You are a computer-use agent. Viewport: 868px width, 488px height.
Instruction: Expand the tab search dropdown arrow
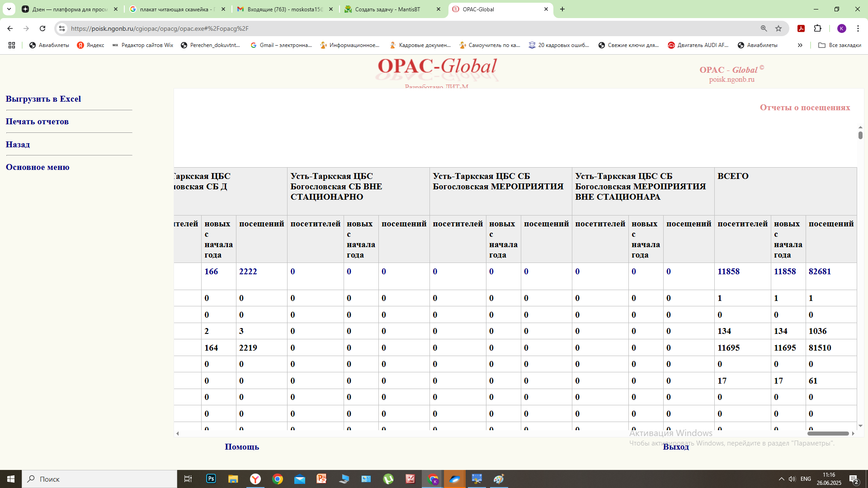[9, 9]
